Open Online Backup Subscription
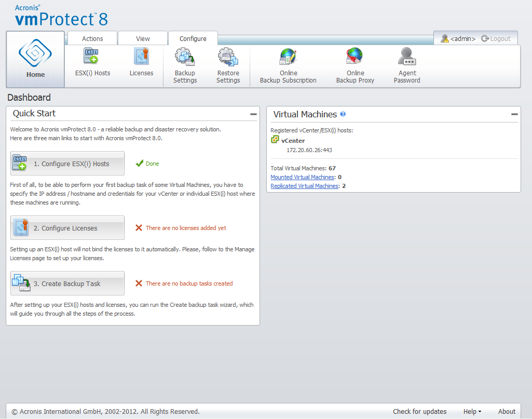 (288, 66)
